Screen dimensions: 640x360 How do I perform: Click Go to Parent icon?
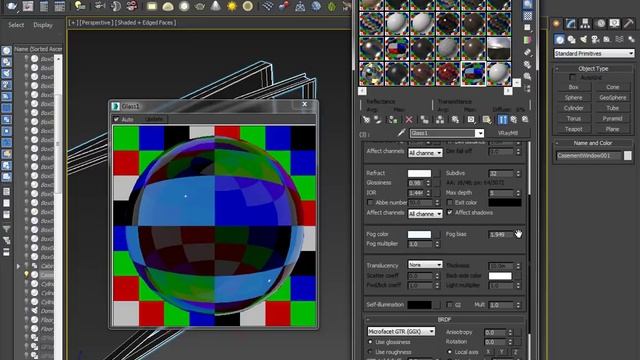click(513, 120)
